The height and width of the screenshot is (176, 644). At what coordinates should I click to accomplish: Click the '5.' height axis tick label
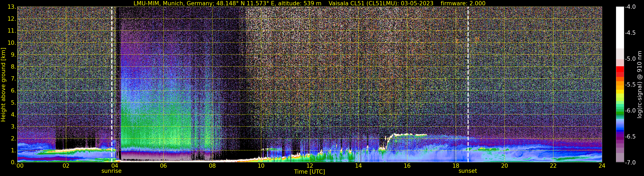coord(13,103)
